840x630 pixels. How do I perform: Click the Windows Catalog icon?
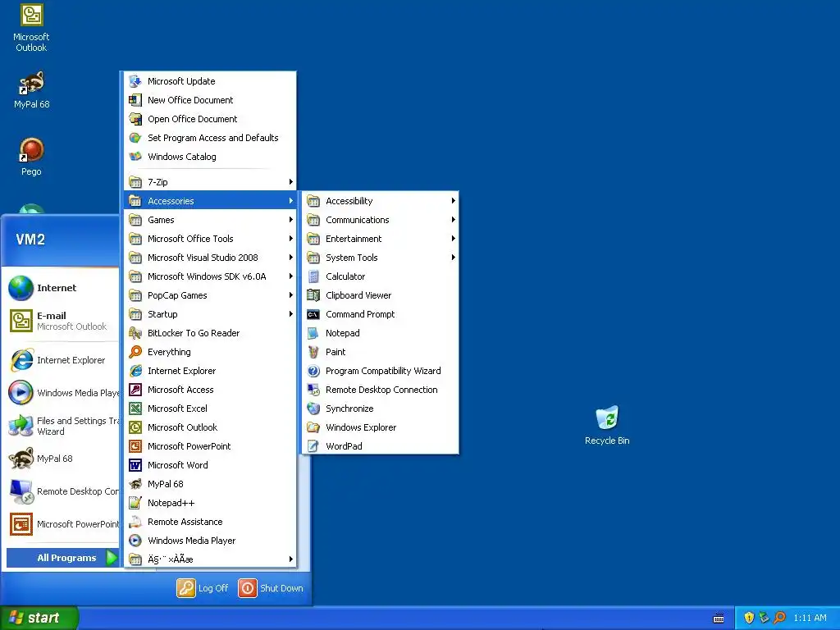135,157
